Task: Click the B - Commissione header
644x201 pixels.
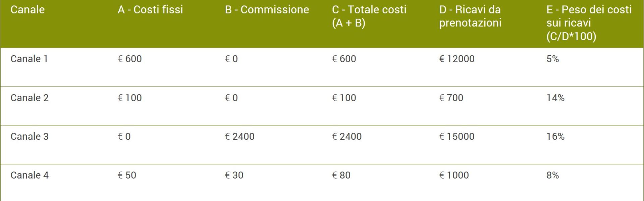Action: pyautogui.click(x=267, y=10)
